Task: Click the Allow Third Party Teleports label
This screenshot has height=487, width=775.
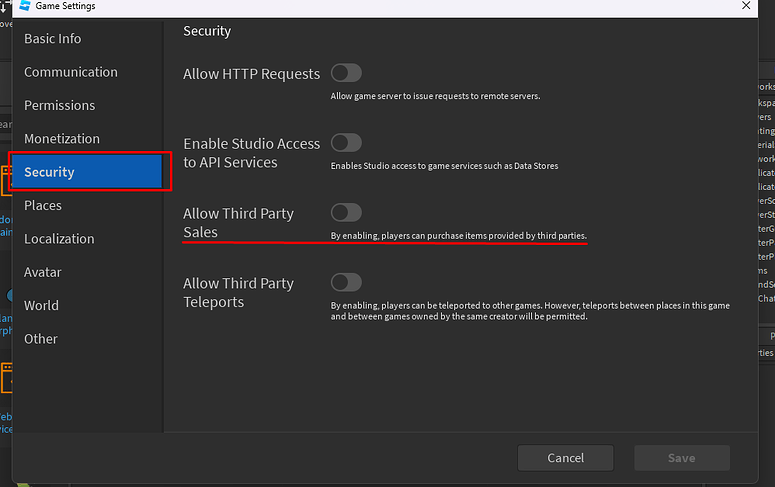Action: click(238, 292)
